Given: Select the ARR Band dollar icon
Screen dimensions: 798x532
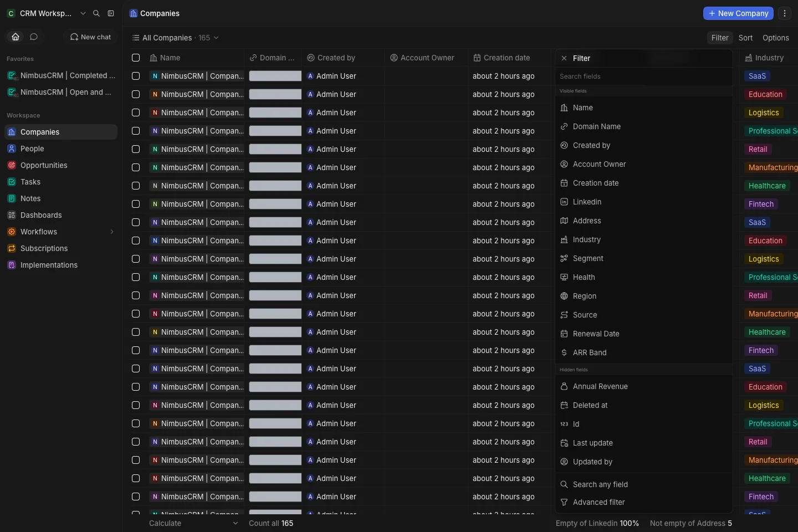Looking at the screenshot, I should [564, 352].
